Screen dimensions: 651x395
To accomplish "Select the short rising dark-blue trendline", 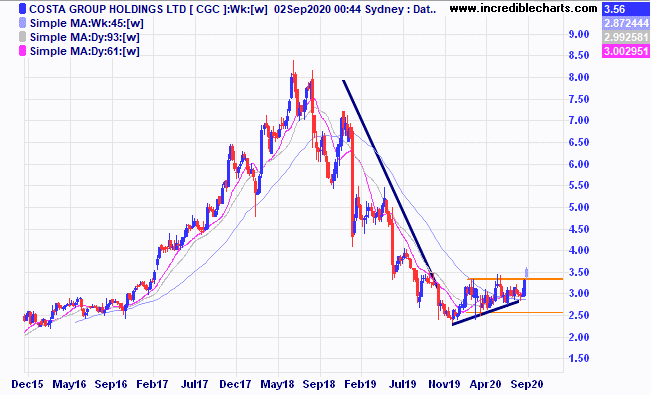I will tap(486, 313).
